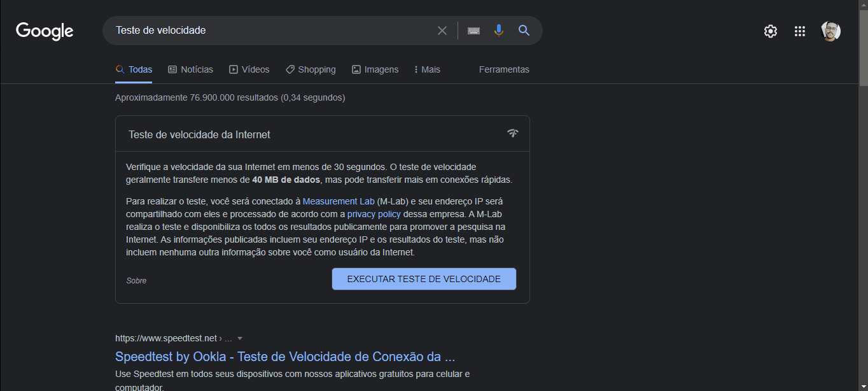Screen dimensions: 868x391
Task: Click the page vertical scrollbar thumb
Action: point(864,48)
